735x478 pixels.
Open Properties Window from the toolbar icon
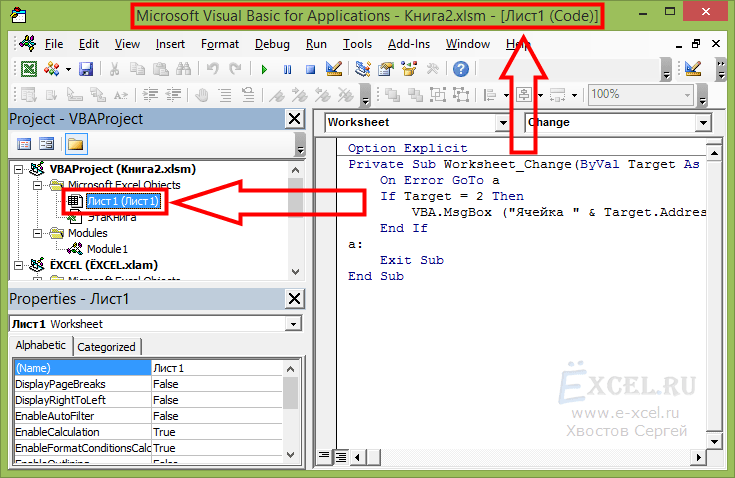(386, 69)
